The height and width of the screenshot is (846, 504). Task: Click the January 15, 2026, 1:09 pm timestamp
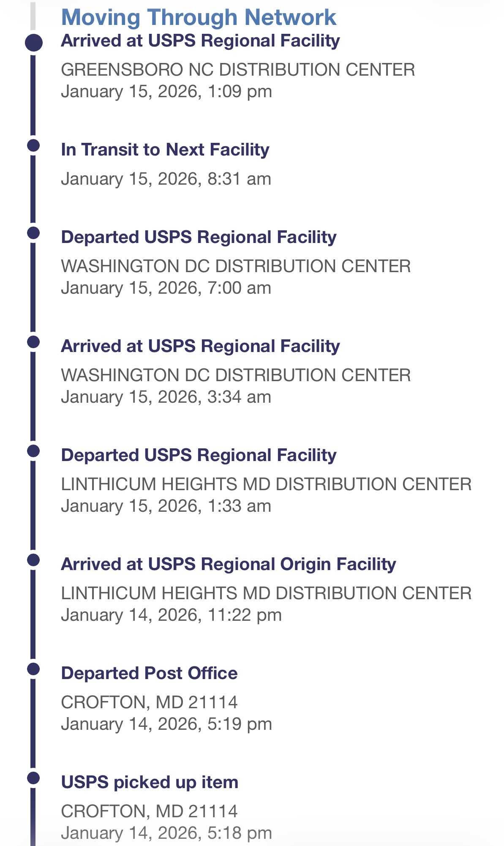point(166,92)
